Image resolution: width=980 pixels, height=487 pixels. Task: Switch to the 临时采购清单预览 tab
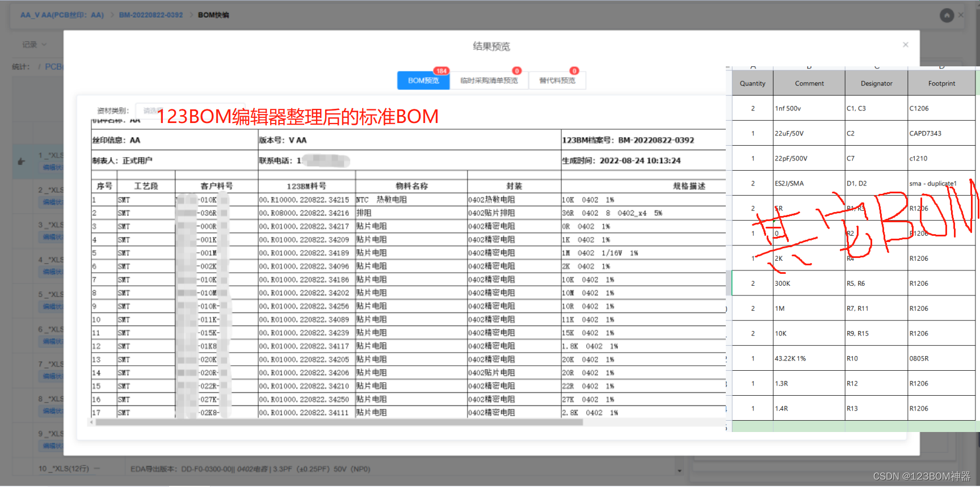(x=489, y=81)
